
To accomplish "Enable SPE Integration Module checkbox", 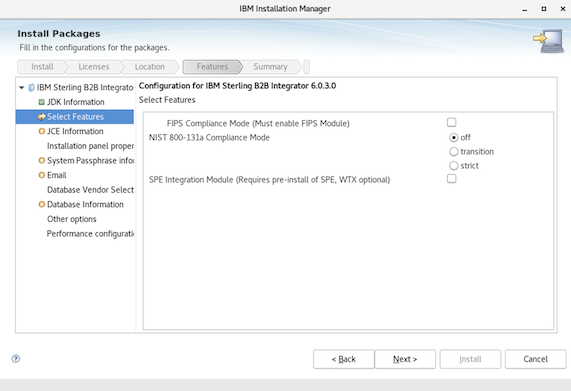I will [452, 179].
